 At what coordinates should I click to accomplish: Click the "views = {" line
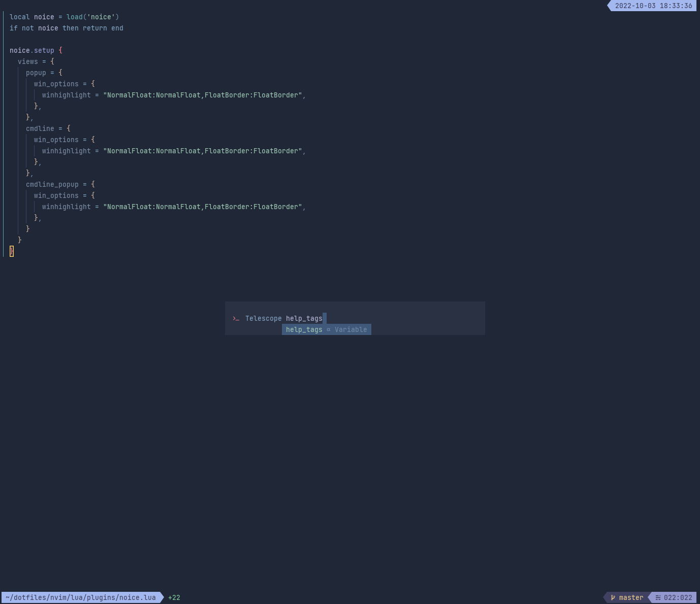tap(36, 61)
